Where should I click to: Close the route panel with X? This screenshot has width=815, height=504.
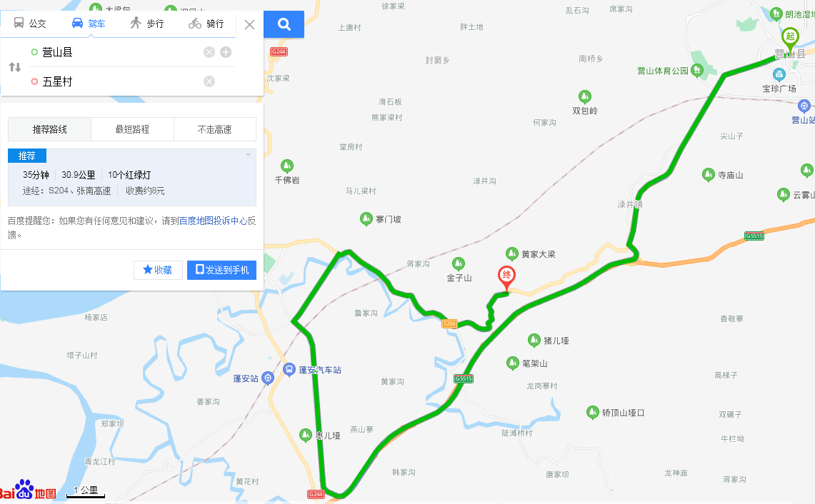[x=249, y=24]
